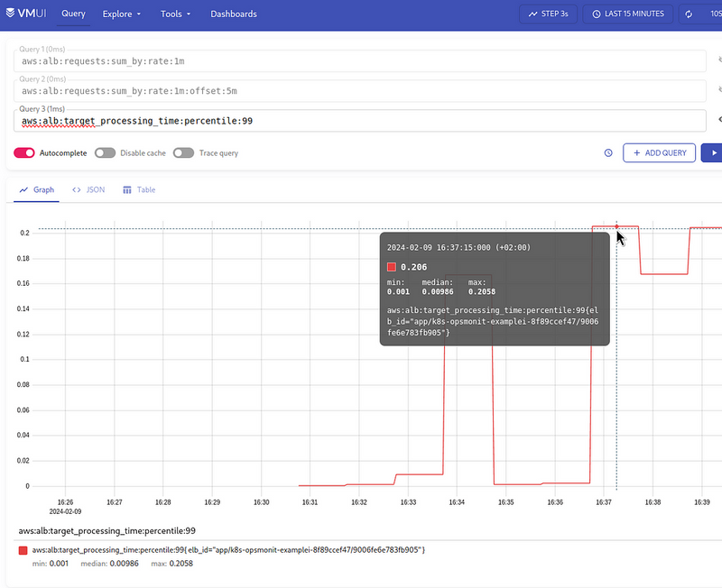Click the legend heading aws:alb:target_processing_time:percentile:99
This screenshot has width=722, height=588.
click(106, 531)
